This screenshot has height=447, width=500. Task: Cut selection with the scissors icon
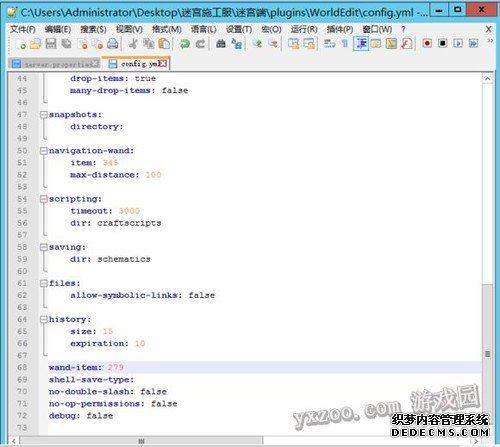click(133, 44)
